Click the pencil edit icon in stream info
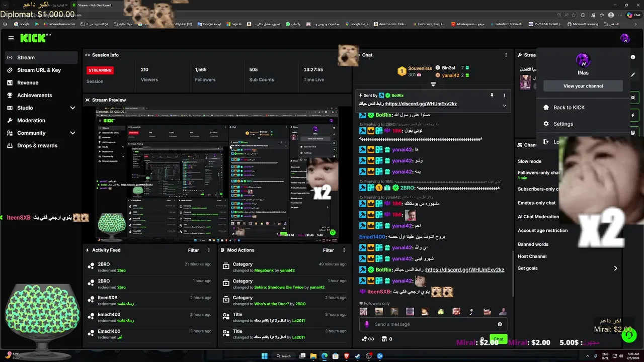 (x=633, y=74)
